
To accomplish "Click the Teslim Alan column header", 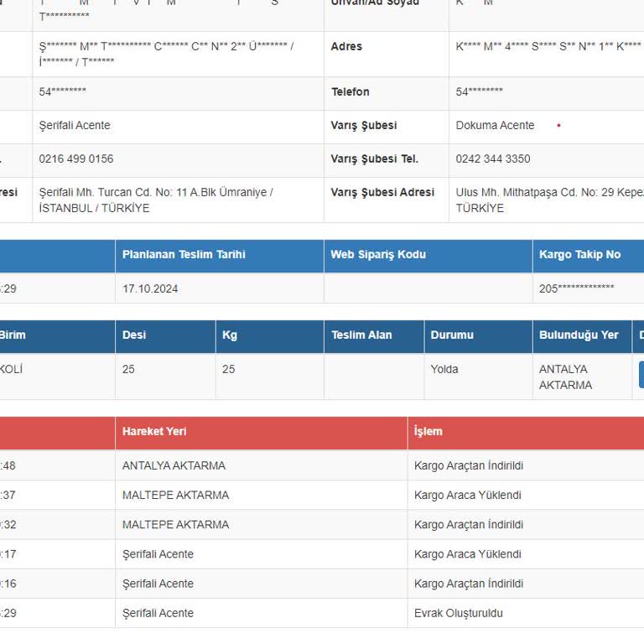I will coord(374,336).
